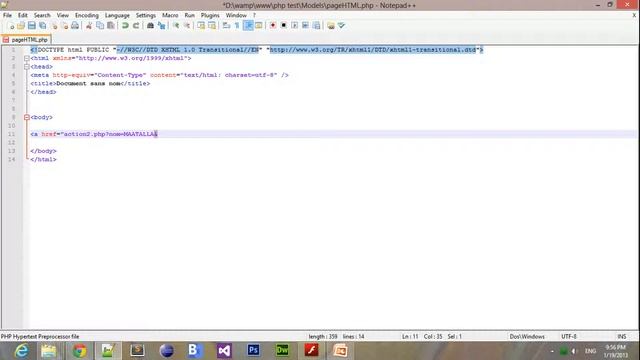Click the title tag line 'Document sans nom'

90,84
